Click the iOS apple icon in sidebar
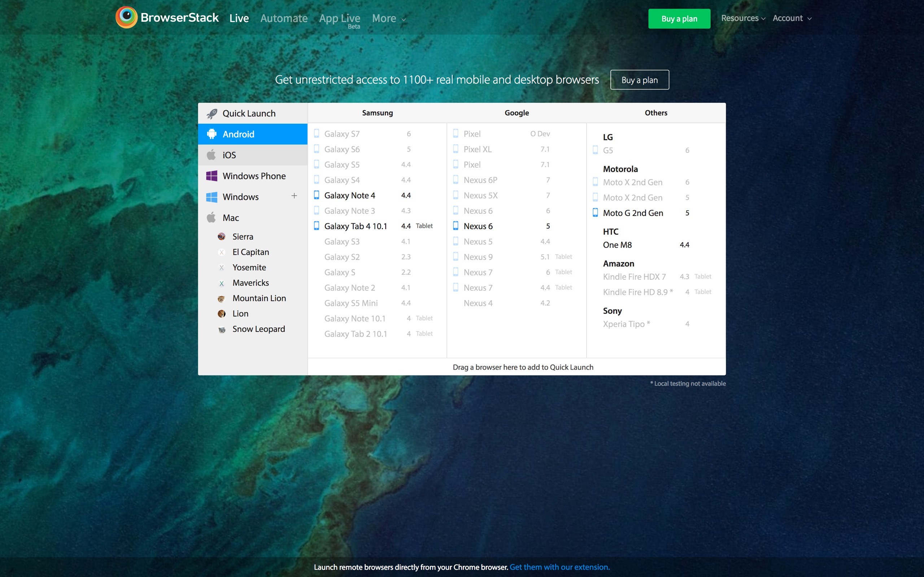924x577 pixels. [x=211, y=155]
